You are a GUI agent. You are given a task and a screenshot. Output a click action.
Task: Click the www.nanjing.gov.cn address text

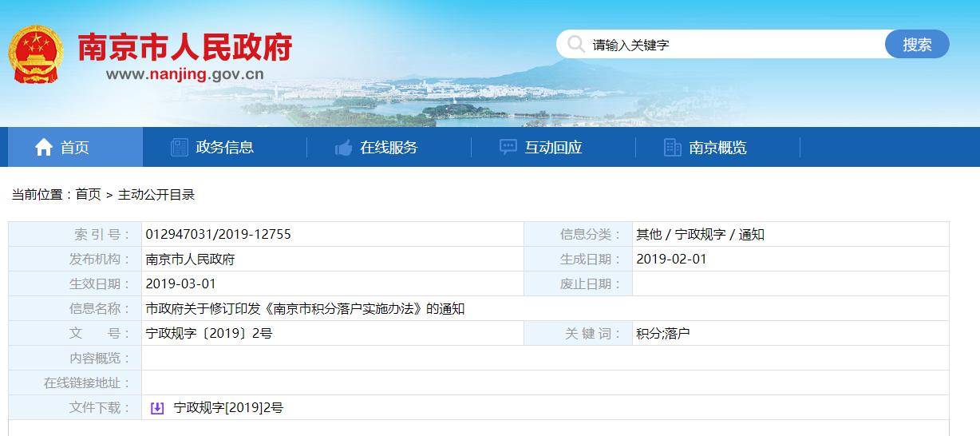(184, 74)
